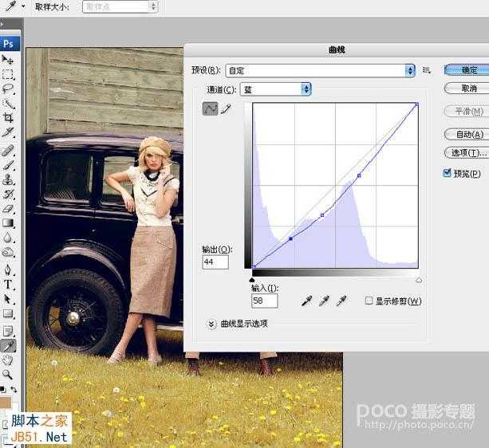
Task: Click 确定 OK button
Action: [x=467, y=70]
